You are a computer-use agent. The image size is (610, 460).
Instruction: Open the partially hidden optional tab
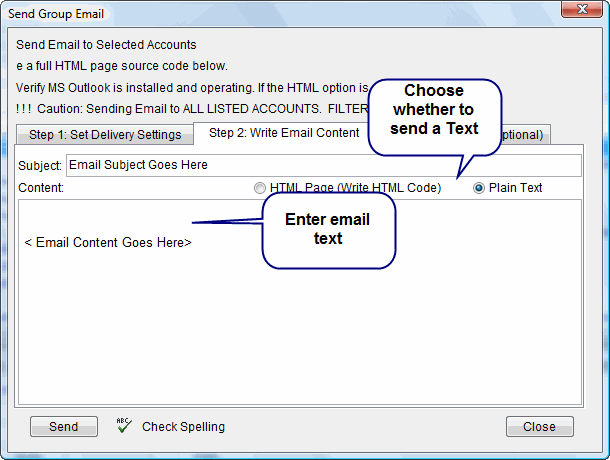[523, 135]
